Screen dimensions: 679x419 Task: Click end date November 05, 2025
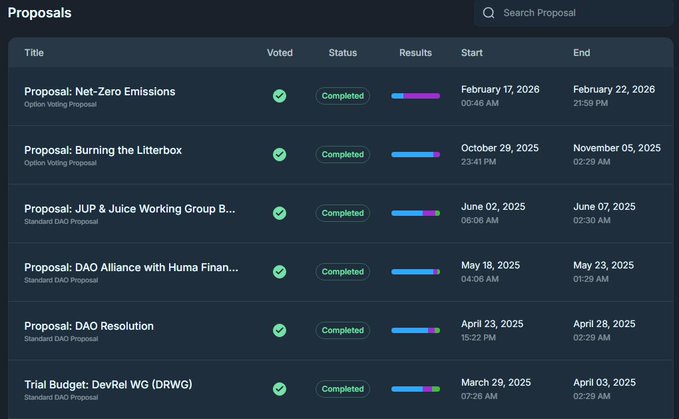point(617,148)
